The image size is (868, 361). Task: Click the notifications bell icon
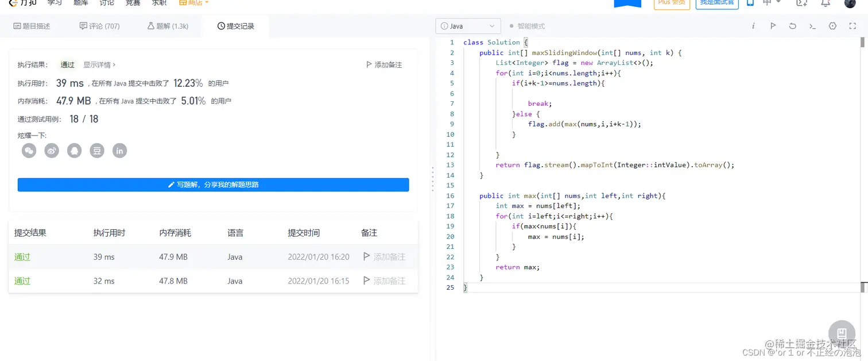click(x=826, y=3)
